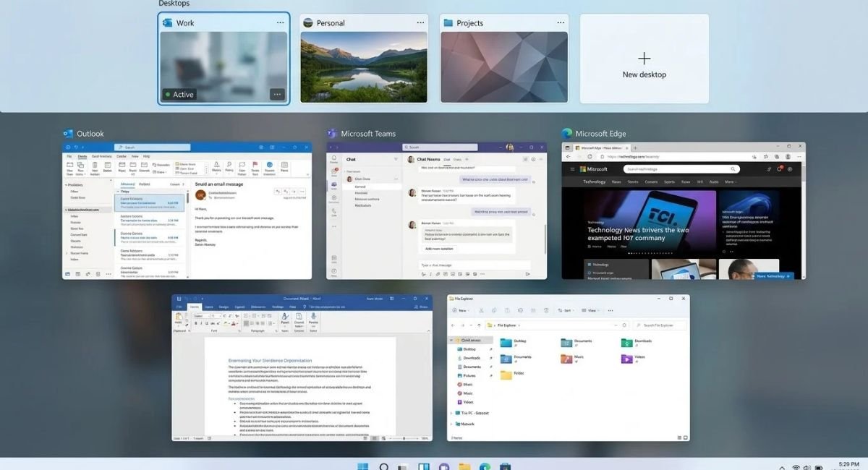The image size is (868, 470).
Task: Click the hamburger menu on Edge page
Action: (x=572, y=169)
